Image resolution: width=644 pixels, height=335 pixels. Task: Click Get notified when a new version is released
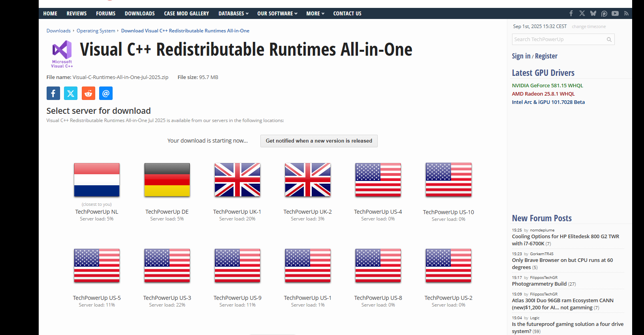click(x=319, y=141)
